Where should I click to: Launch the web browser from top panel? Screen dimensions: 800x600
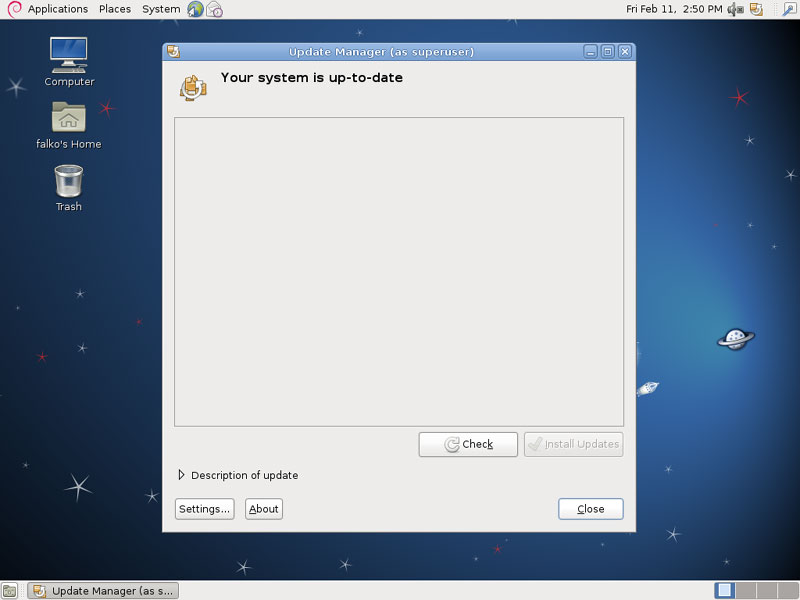(x=195, y=9)
